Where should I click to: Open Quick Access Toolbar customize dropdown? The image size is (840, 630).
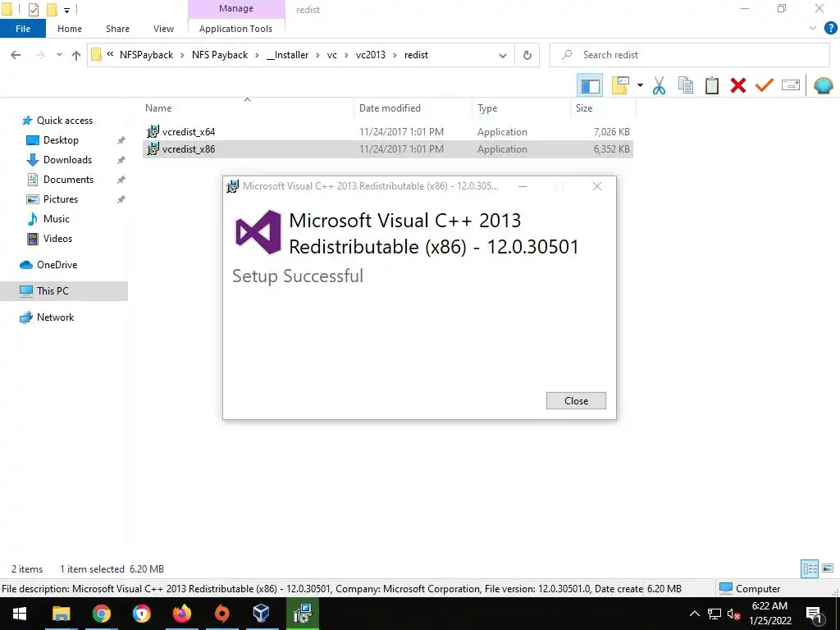(67, 10)
